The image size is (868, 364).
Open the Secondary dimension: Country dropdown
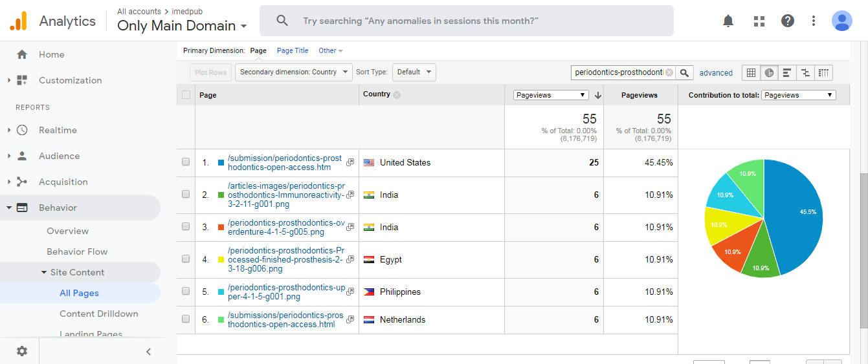click(293, 72)
